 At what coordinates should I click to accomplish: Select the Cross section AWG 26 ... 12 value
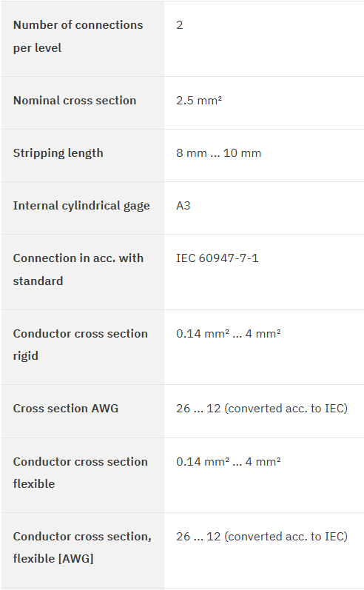262,408
